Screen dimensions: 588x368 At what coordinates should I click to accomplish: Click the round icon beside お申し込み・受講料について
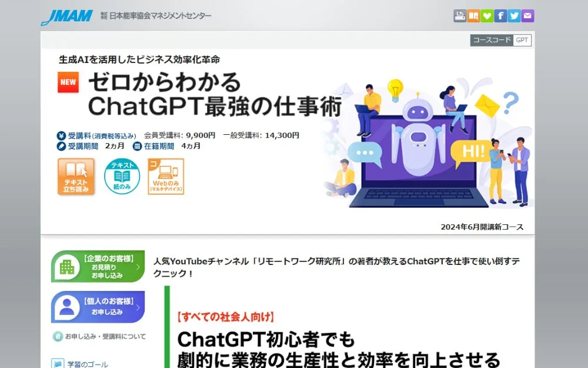tap(58, 336)
